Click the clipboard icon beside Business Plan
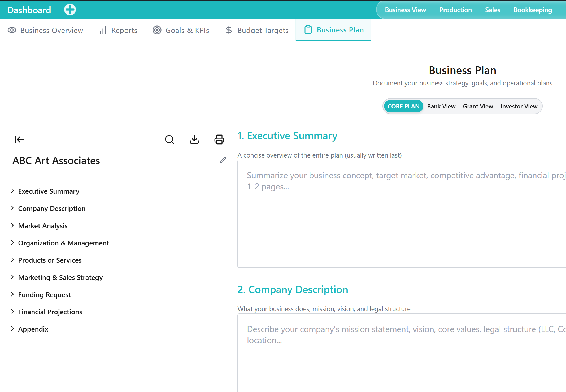This screenshot has width=566, height=392. click(x=308, y=29)
